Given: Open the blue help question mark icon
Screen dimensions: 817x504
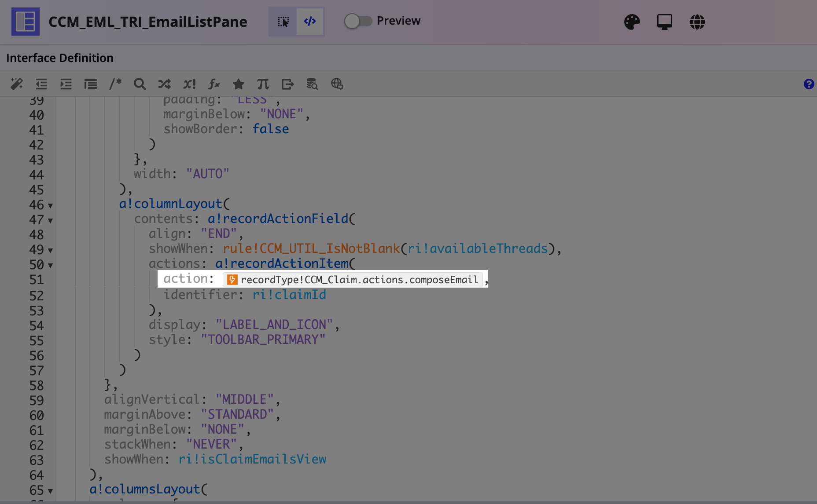Looking at the screenshot, I should click(809, 84).
